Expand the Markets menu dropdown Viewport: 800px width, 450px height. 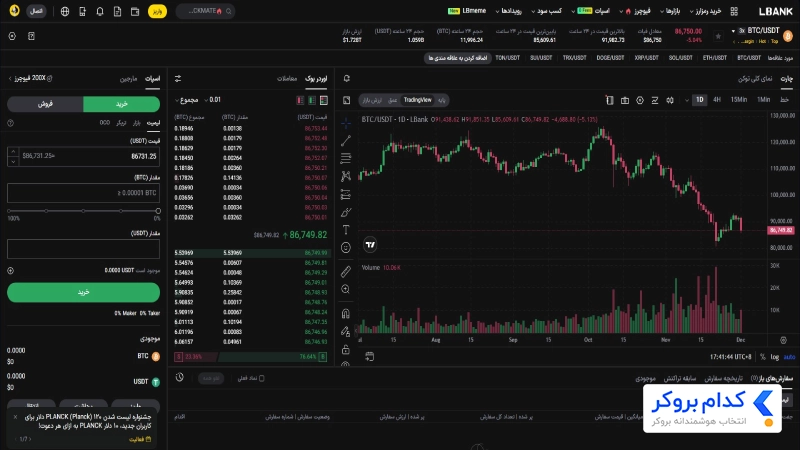pyautogui.click(x=670, y=11)
